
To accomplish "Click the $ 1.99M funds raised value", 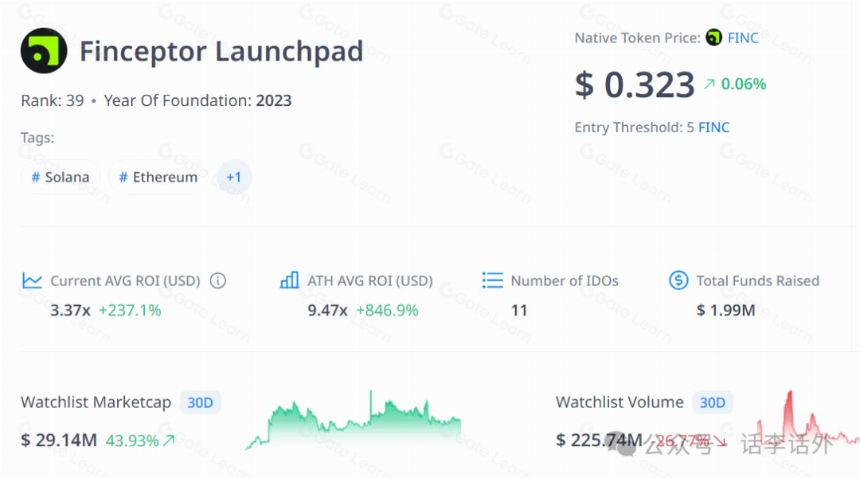I will [726, 310].
